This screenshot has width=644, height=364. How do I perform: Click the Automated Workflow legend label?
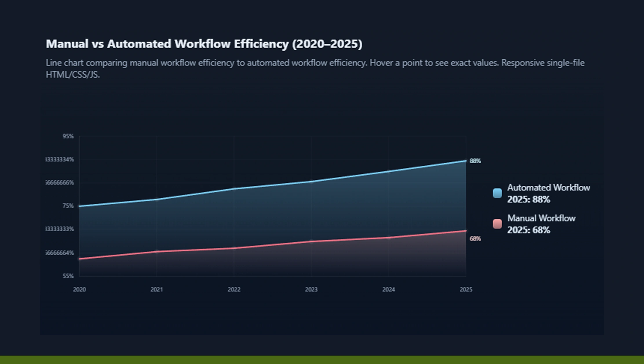tap(548, 188)
